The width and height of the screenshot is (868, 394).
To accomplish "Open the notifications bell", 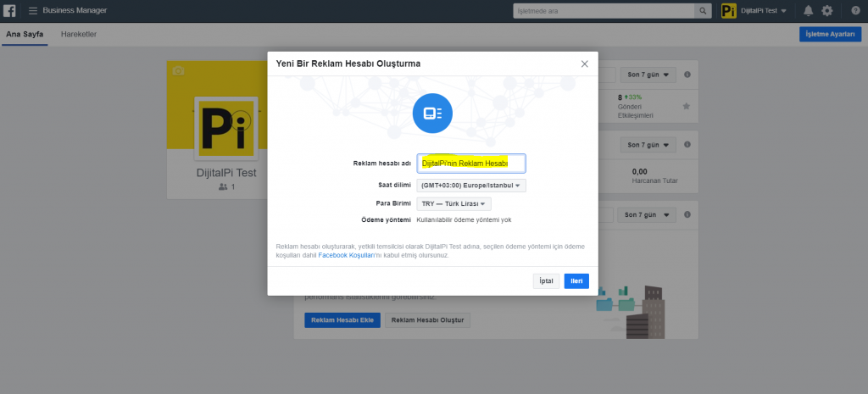I will pos(808,10).
